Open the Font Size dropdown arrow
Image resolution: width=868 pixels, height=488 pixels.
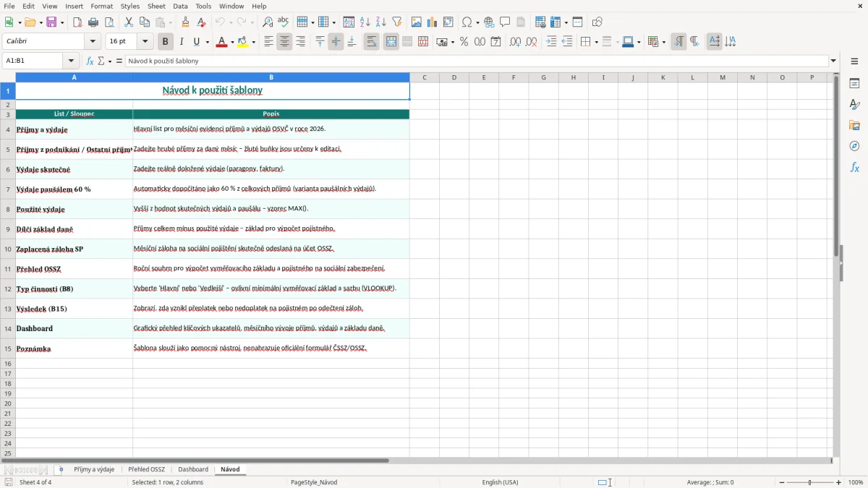pos(145,42)
